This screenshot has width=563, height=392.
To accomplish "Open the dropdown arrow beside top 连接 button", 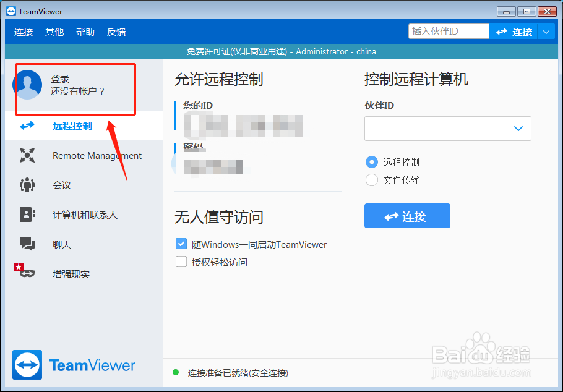I will click(546, 32).
